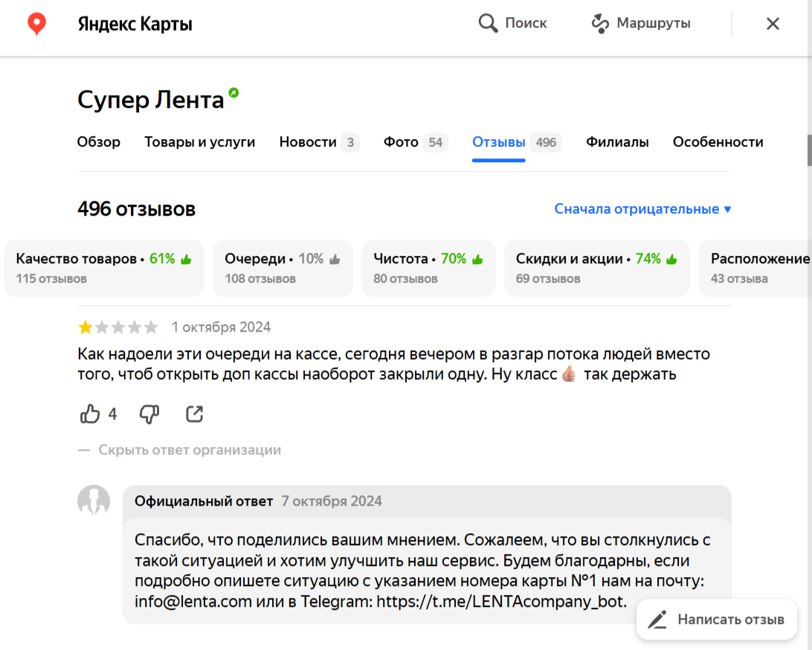Click the vertical scrollbar thumb
812x650 pixels.
(809, 150)
